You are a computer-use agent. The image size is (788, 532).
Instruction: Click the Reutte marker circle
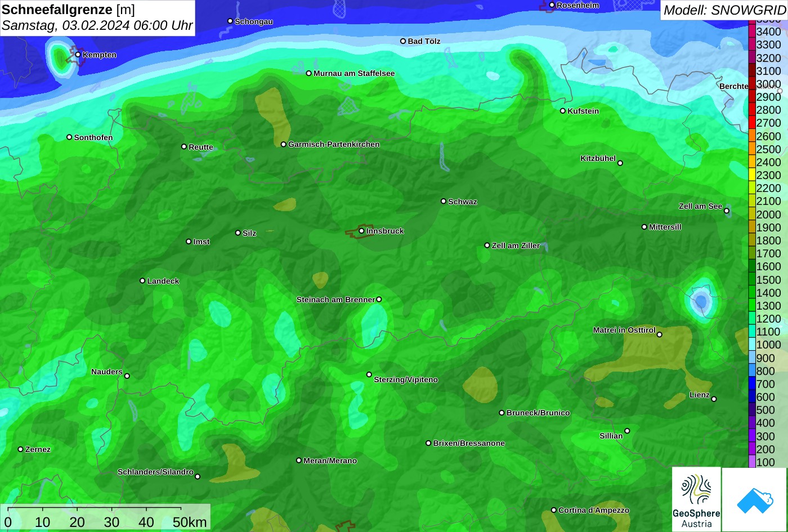[x=183, y=146]
